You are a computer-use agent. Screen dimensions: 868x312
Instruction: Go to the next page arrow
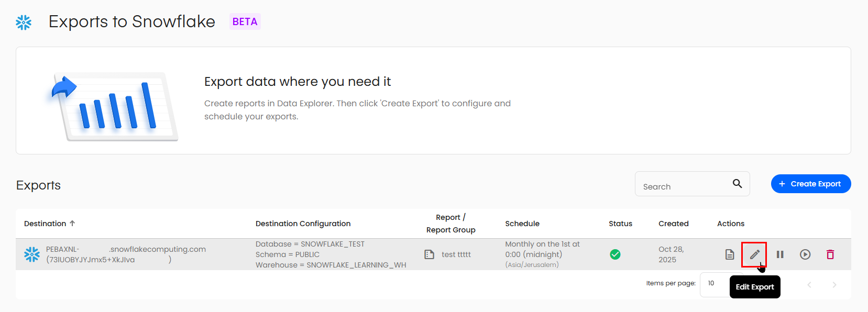(x=834, y=285)
